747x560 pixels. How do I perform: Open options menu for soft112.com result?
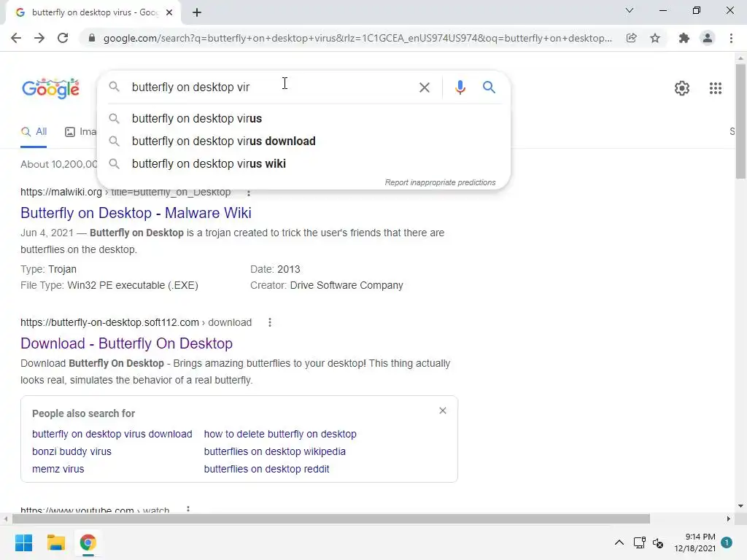click(x=270, y=322)
